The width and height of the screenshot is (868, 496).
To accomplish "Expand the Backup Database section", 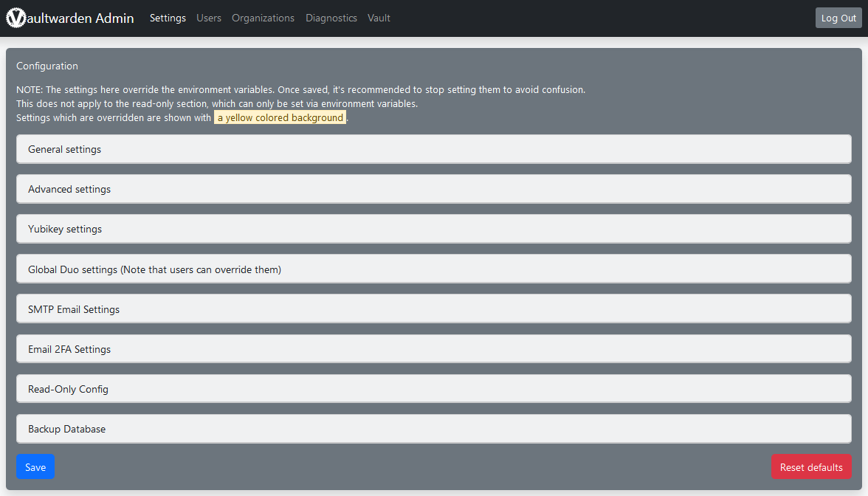I will (433, 428).
